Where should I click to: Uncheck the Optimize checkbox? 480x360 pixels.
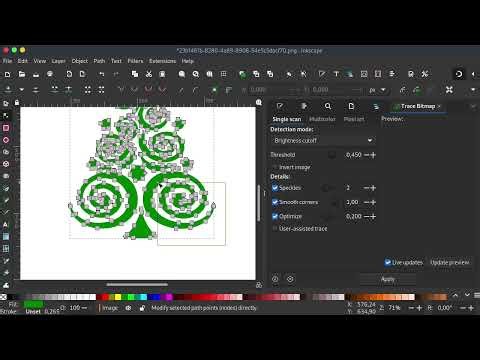(x=275, y=217)
